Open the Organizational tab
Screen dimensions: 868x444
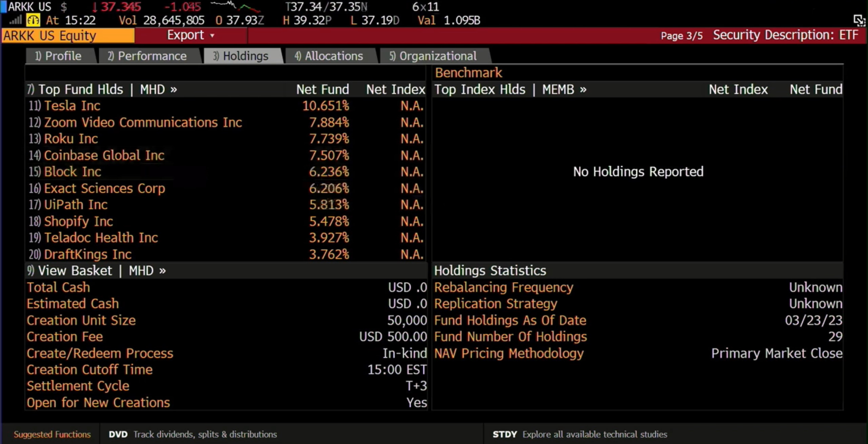[433, 56]
